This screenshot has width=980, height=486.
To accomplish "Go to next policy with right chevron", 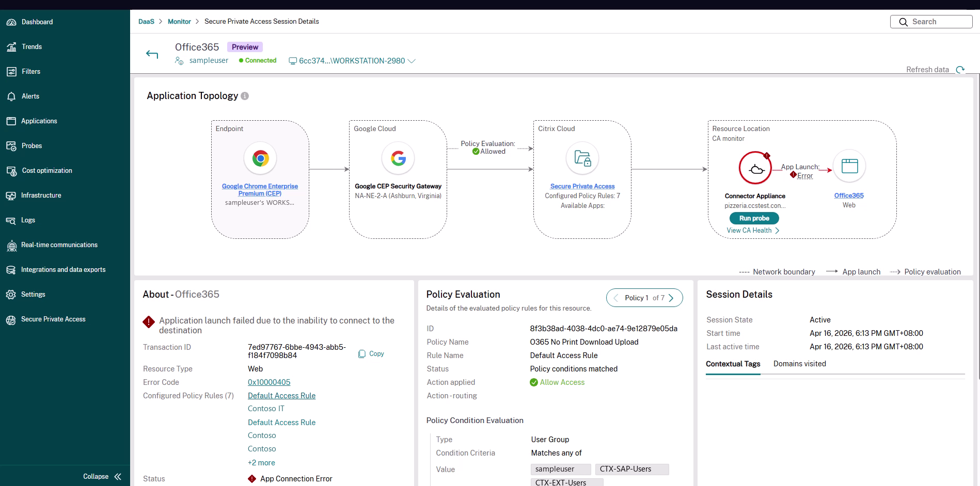I will tap(671, 298).
